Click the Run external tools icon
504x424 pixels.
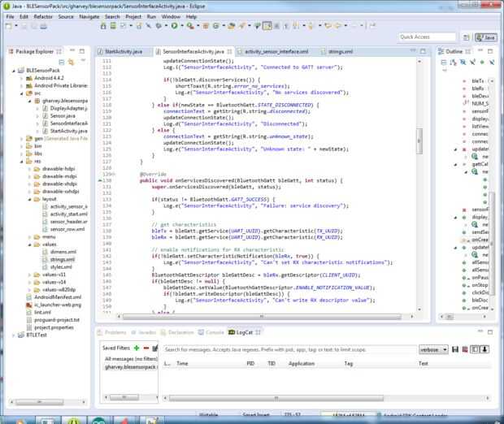[191, 26]
